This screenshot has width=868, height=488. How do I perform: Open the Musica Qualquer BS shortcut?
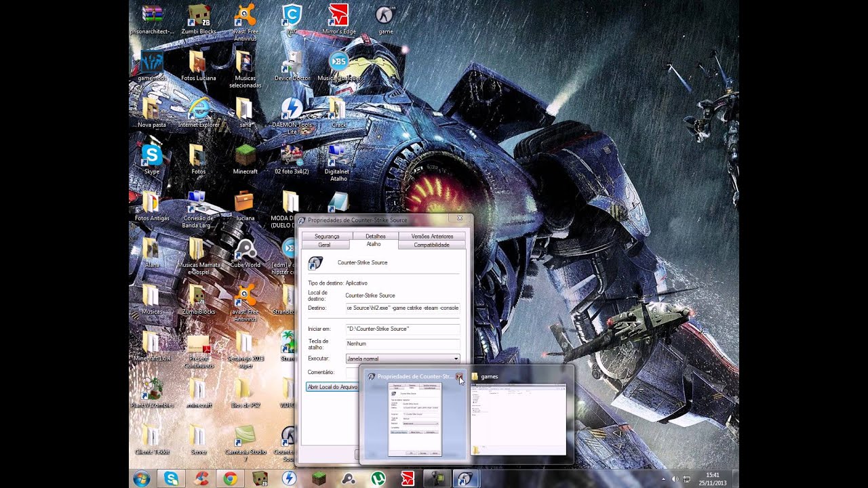click(338, 66)
